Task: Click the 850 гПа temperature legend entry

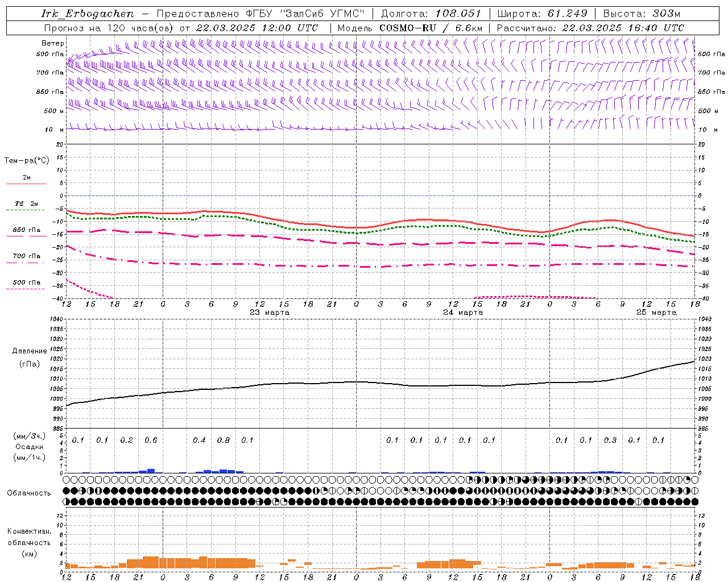Action: click(x=27, y=230)
